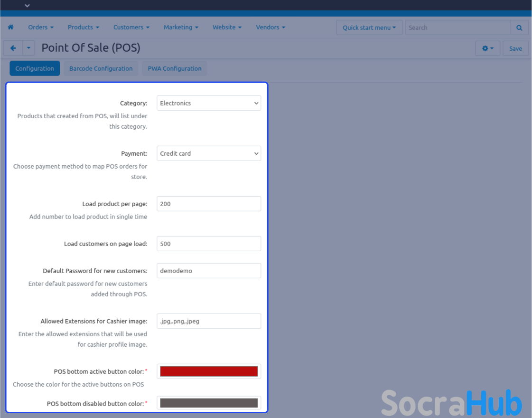Open the Products menu
532x418 pixels.
84,28
